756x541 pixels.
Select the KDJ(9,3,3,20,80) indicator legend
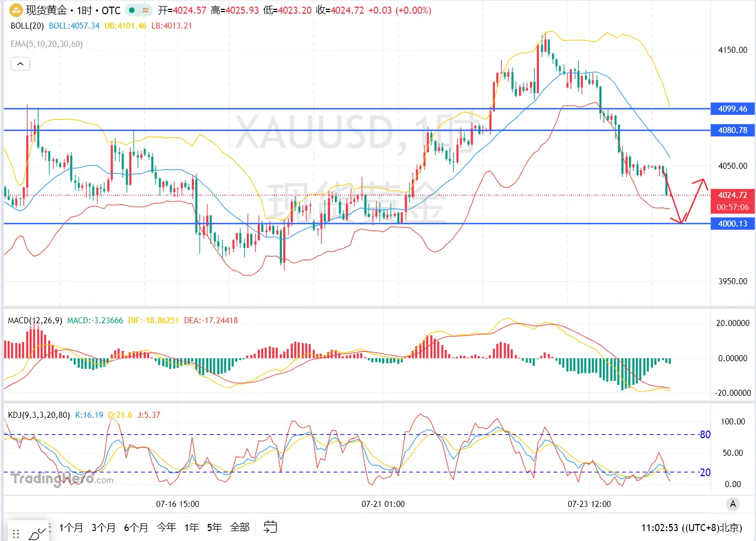coord(39,415)
